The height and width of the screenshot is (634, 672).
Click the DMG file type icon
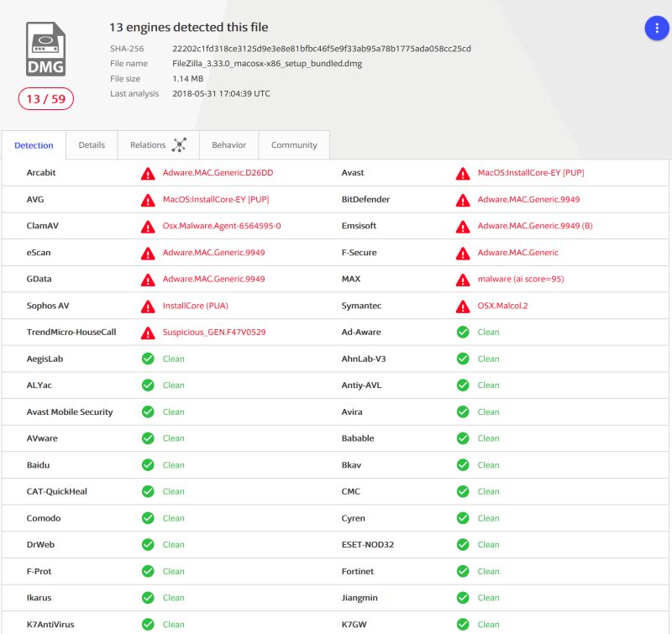point(47,47)
